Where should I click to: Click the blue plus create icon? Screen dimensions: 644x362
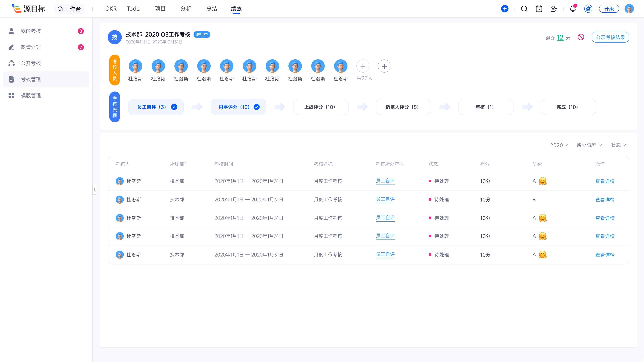pyautogui.click(x=504, y=9)
